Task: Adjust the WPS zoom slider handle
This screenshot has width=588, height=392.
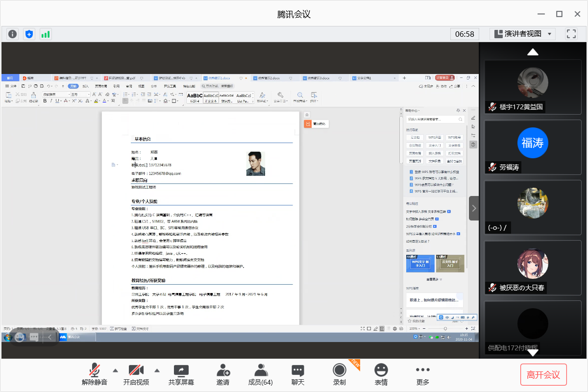Action: [445, 328]
